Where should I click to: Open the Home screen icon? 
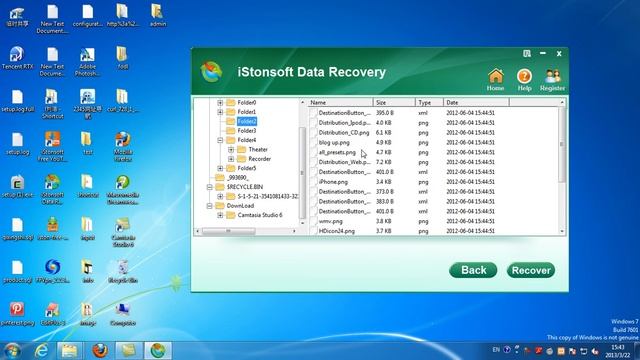496,80
